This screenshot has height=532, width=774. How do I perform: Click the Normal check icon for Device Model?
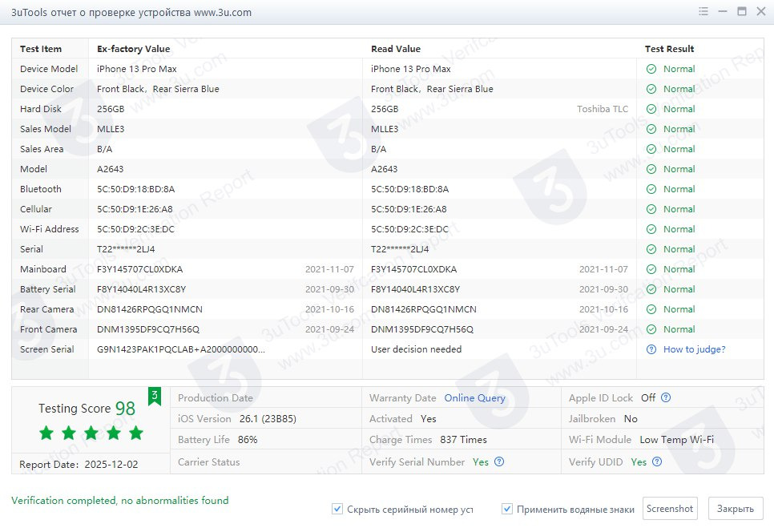[651, 69]
